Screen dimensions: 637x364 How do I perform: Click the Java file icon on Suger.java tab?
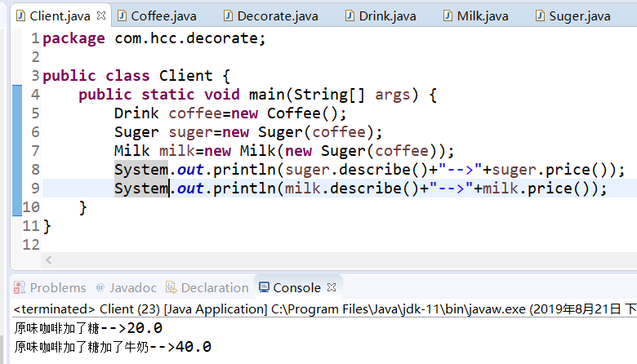(x=540, y=16)
